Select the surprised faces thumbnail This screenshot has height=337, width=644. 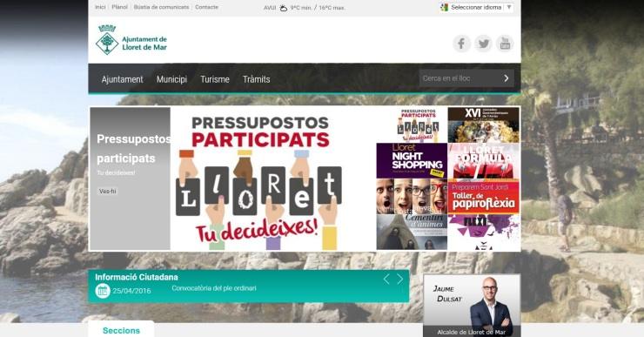(412, 196)
